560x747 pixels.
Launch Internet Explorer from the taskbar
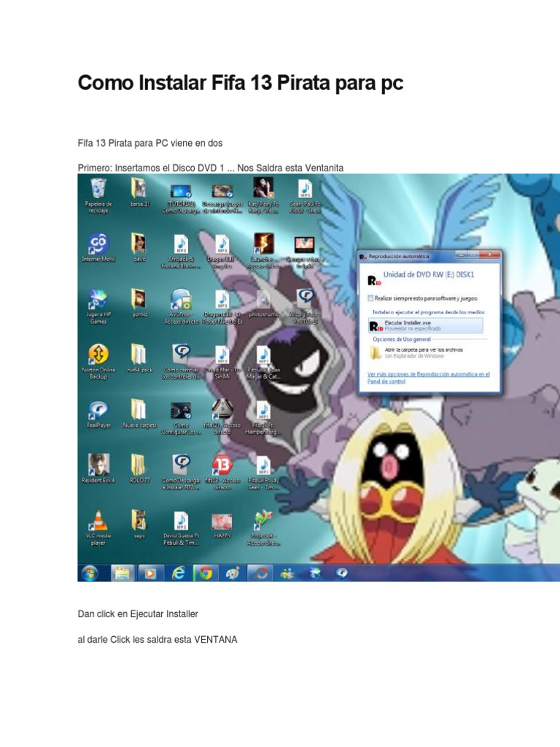coord(178,573)
